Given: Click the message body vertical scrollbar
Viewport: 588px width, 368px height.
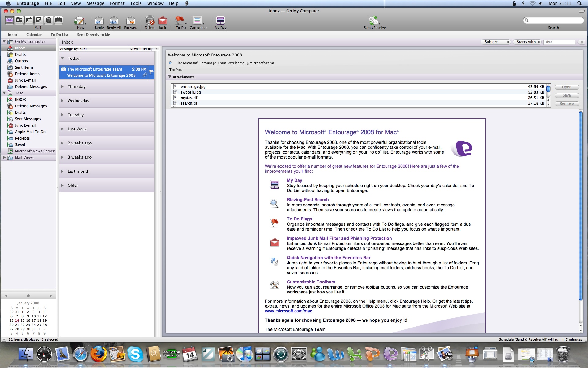Looking at the screenshot, I should tap(581, 206).
